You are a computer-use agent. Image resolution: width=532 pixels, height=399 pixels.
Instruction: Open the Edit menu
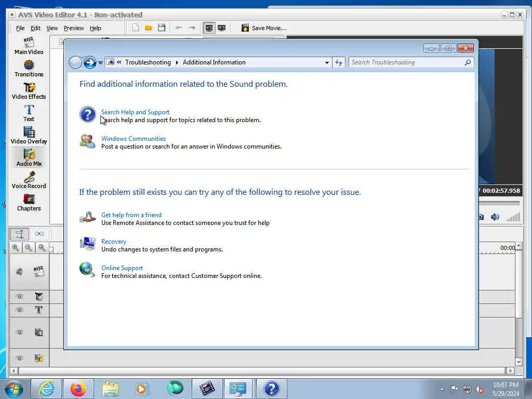35,28
